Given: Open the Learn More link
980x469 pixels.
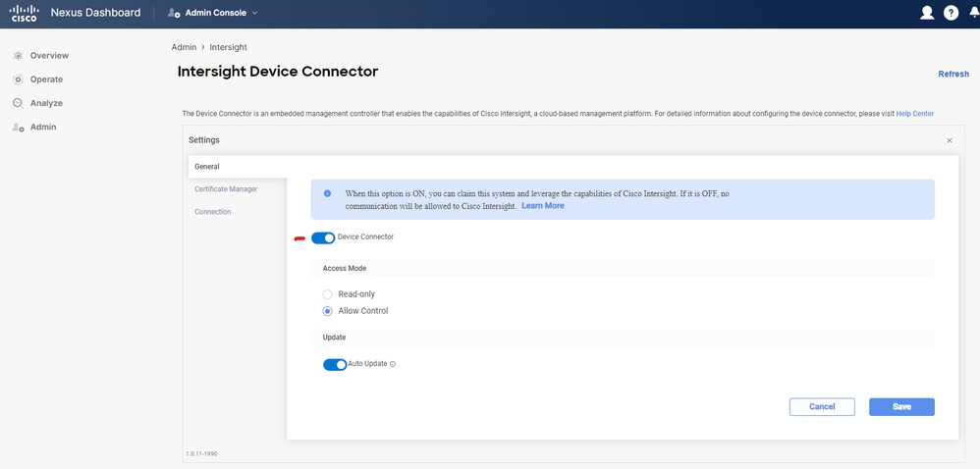Looking at the screenshot, I should [x=542, y=205].
